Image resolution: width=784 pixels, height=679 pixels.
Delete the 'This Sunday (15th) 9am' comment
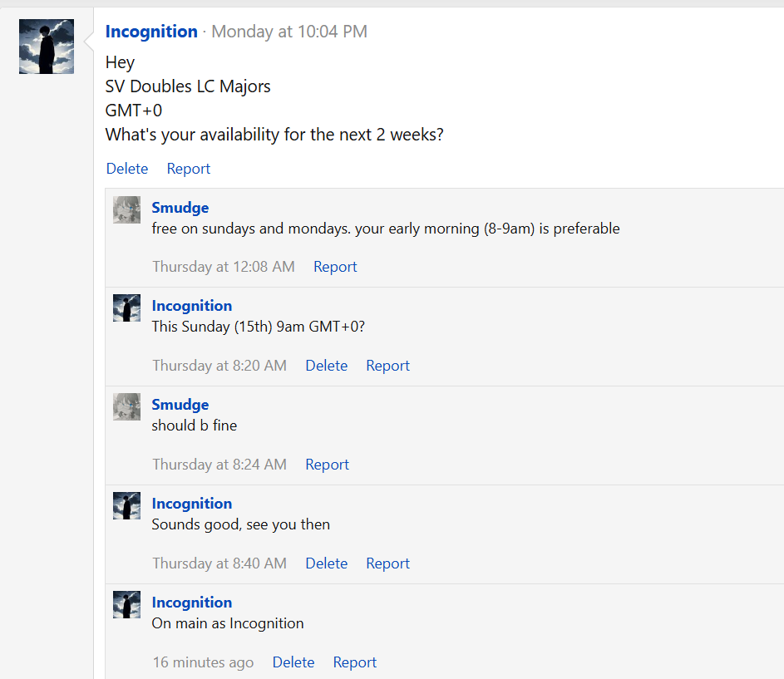tap(326, 366)
